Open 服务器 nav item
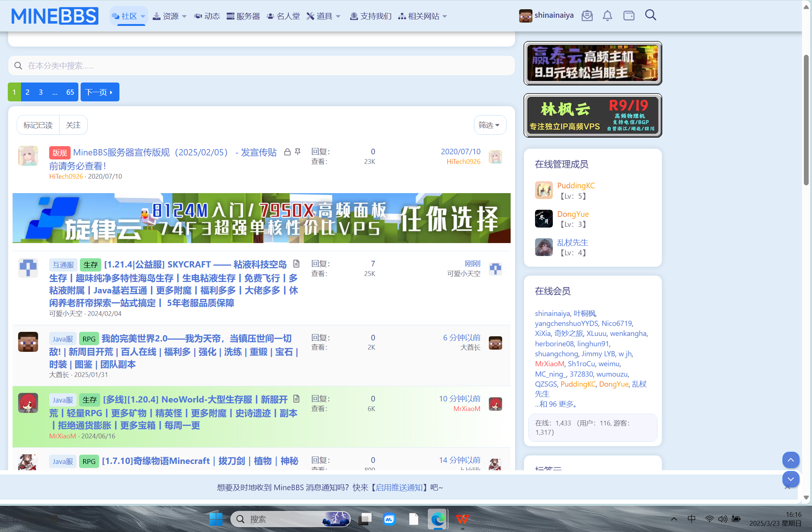 [x=243, y=16]
